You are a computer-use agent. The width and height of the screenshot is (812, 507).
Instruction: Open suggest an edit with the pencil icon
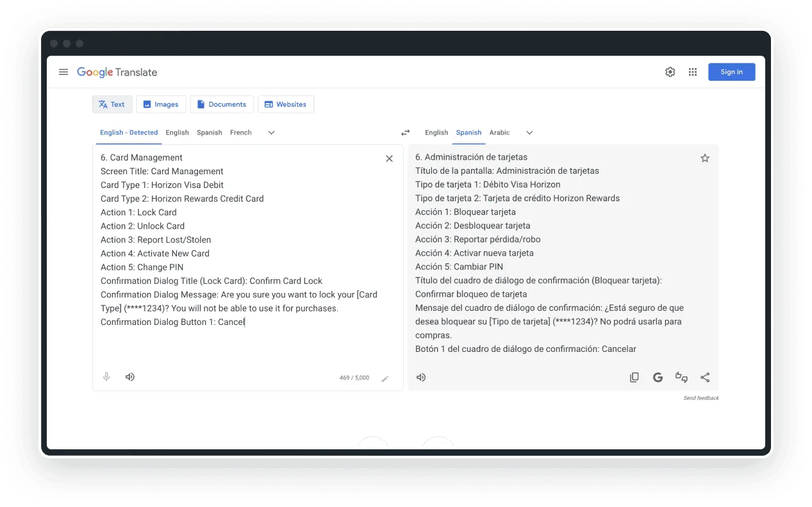coord(385,379)
